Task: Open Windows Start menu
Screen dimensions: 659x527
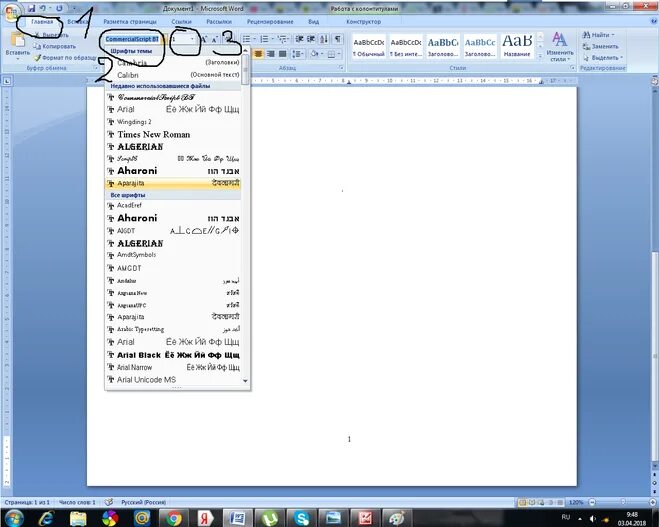Action: click(14, 517)
